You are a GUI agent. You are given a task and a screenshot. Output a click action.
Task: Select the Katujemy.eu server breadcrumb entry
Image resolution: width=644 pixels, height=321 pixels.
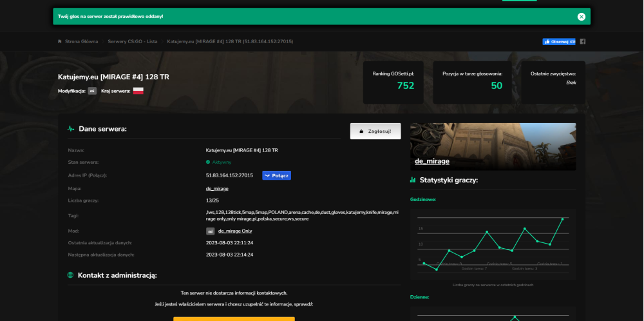pyautogui.click(x=230, y=41)
